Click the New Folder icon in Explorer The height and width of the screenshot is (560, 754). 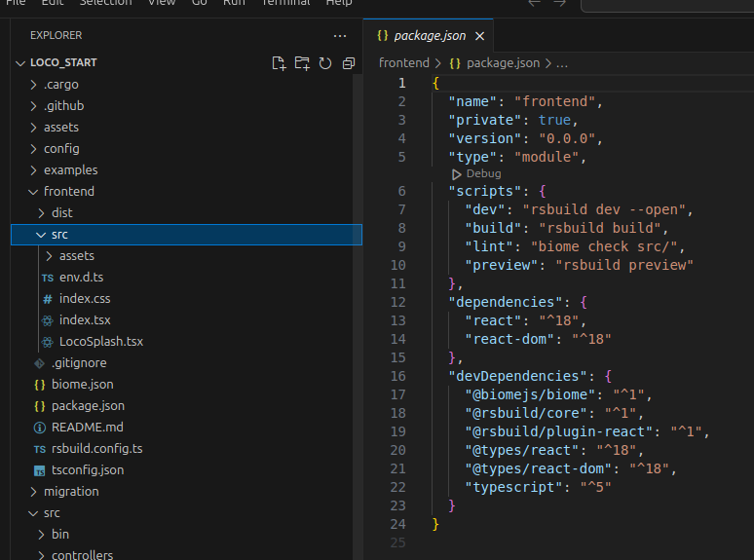(x=302, y=63)
